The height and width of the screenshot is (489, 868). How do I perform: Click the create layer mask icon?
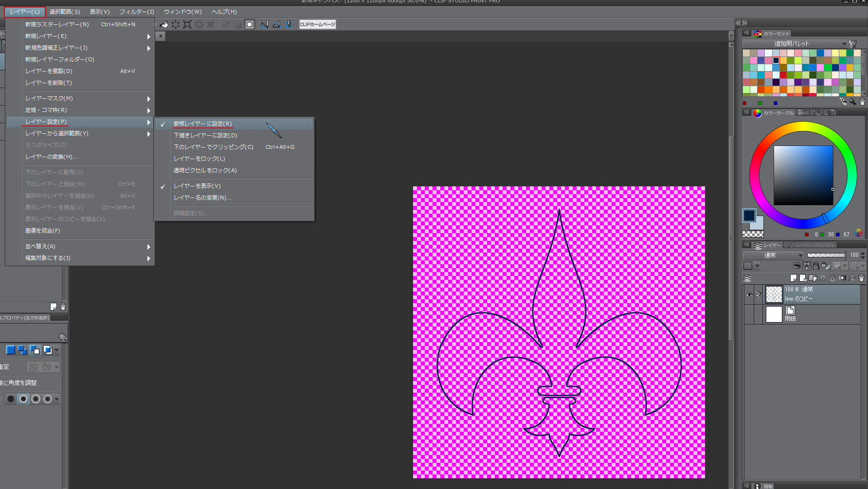(842, 278)
